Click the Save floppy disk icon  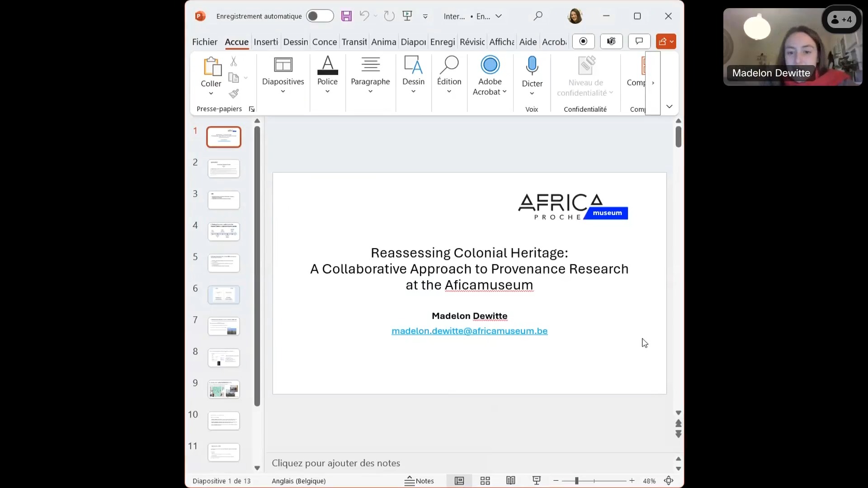click(346, 16)
